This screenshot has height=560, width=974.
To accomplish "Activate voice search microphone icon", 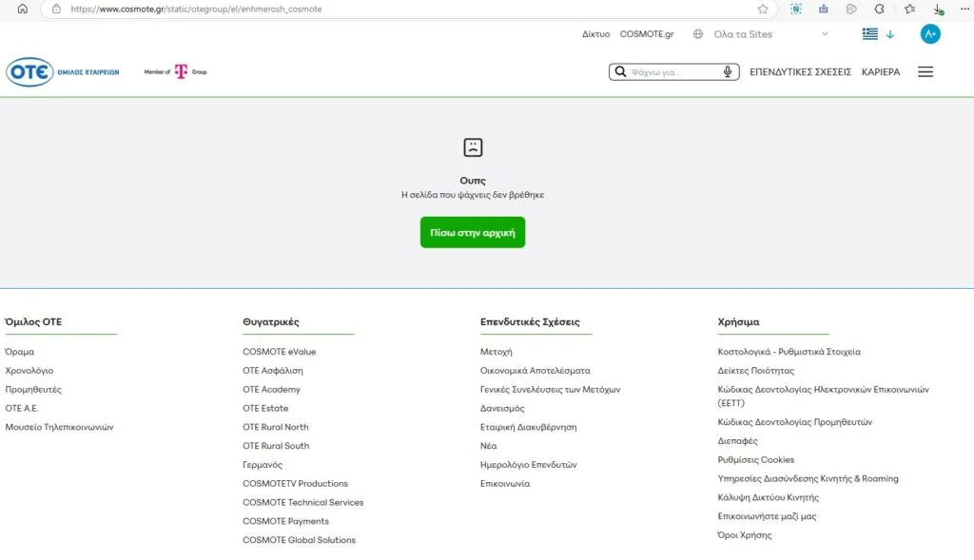I will click(728, 72).
